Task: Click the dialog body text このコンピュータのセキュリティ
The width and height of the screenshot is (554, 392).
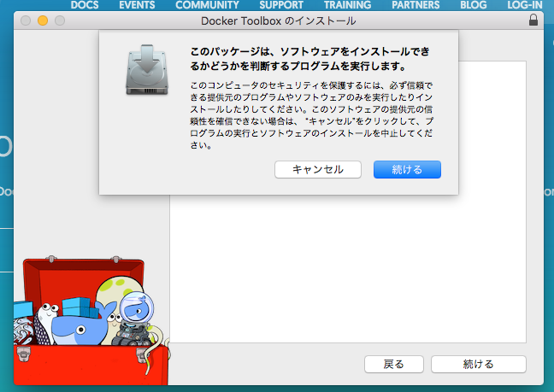Action: [311, 115]
